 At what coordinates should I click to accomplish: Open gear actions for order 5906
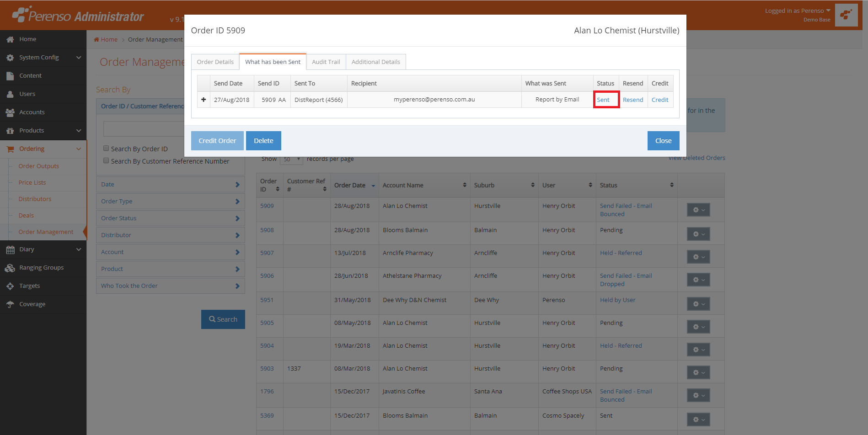pos(698,280)
